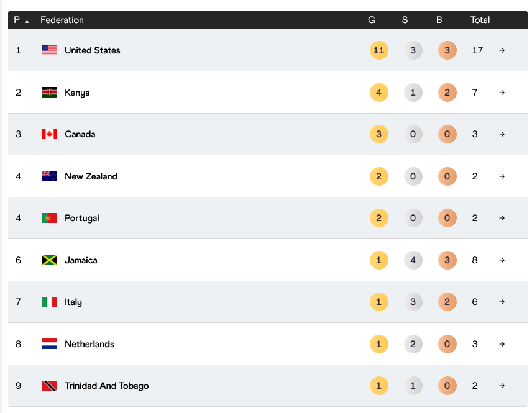Click the Jamaica flag icon

(x=50, y=260)
